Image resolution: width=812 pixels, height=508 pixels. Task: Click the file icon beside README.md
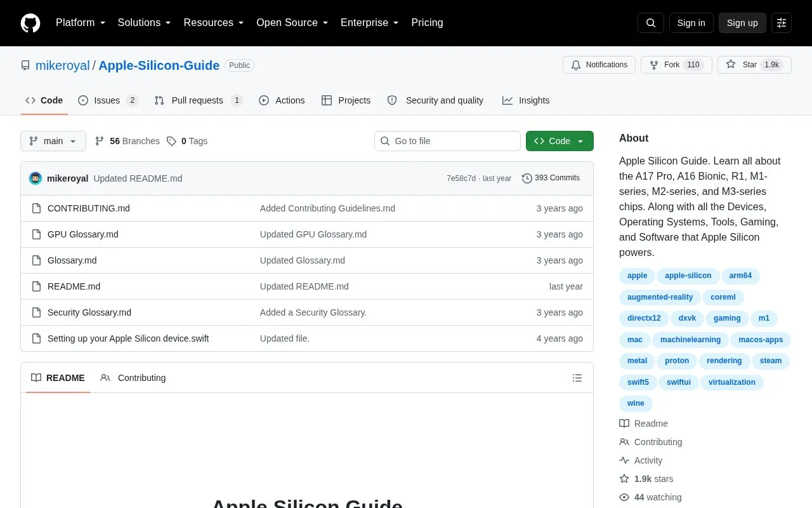37,286
